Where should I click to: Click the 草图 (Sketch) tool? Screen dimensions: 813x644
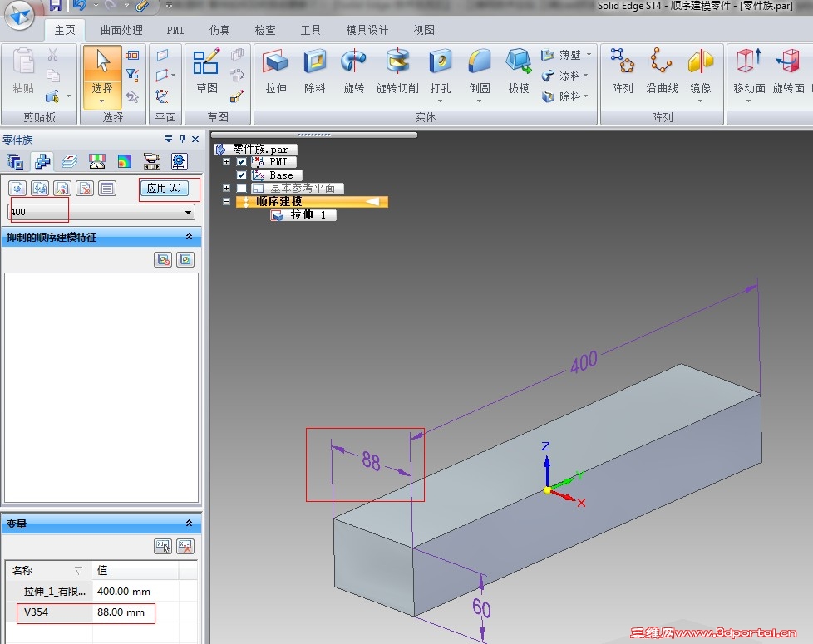[207, 71]
